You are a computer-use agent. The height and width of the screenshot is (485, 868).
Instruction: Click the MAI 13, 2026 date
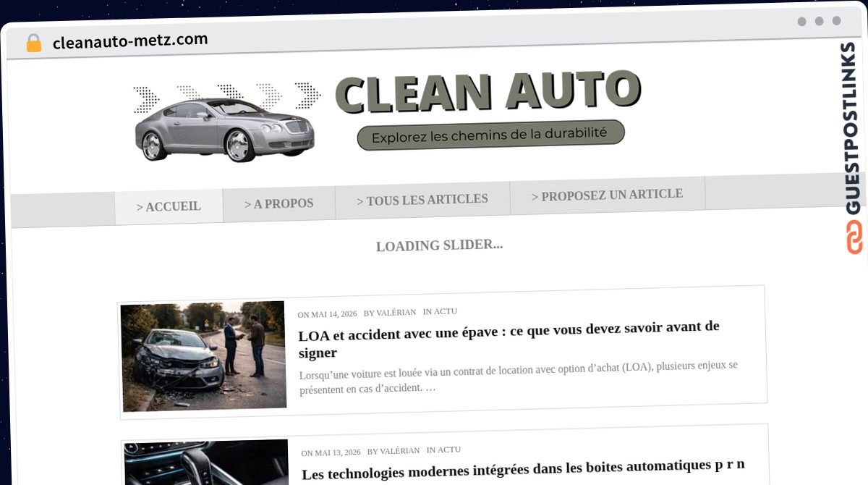pyautogui.click(x=338, y=452)
